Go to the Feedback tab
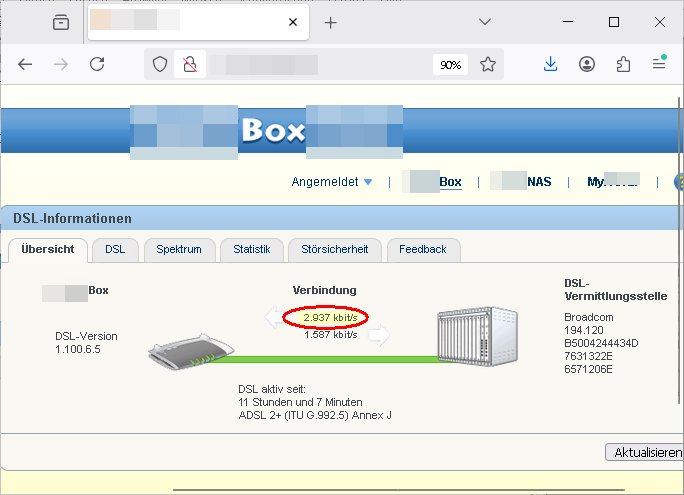684x495 pixels. coord(423,249)
